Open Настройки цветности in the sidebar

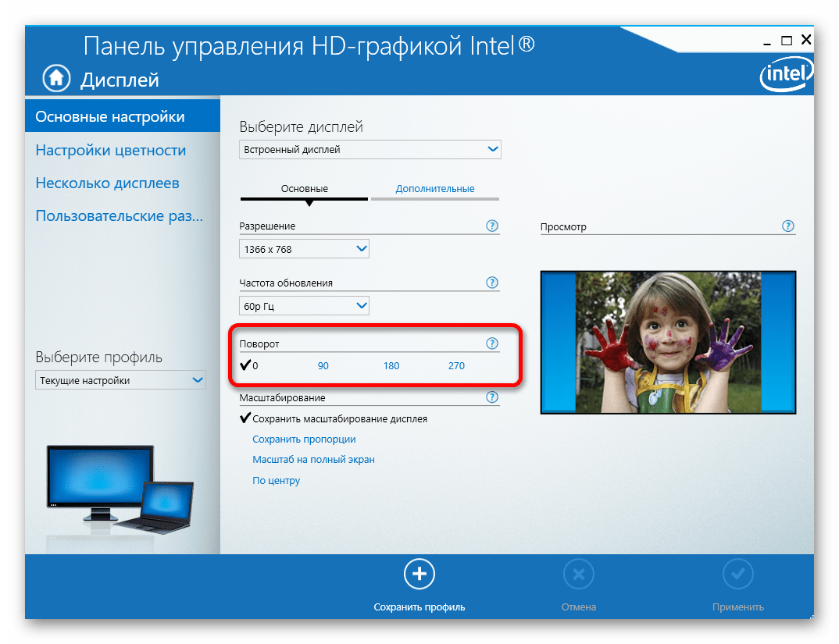click(x=111, y=151)
